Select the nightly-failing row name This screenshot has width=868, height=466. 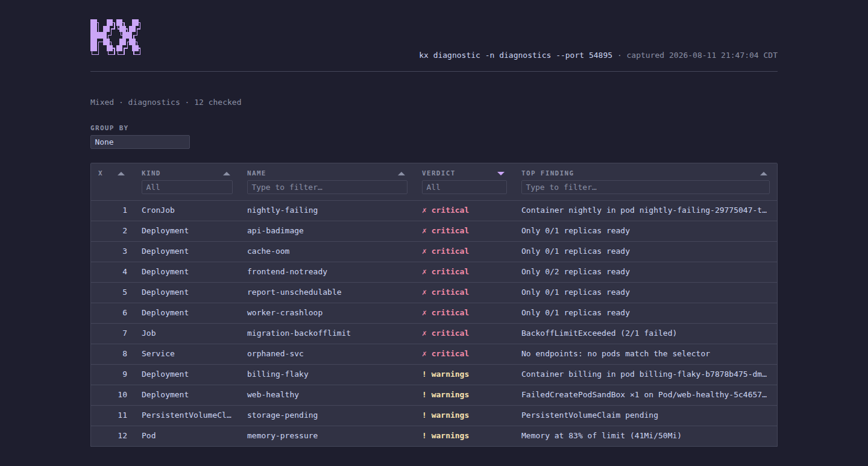[282, 210]
